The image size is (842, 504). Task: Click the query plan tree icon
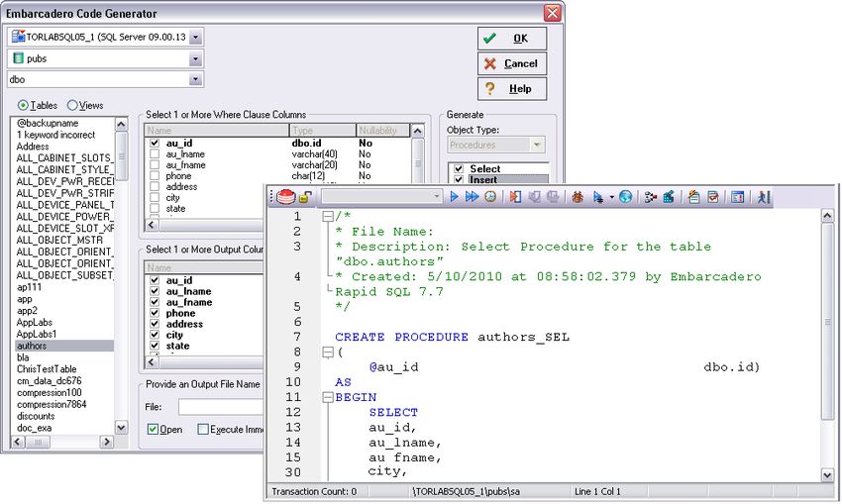[x=650, y=197]
